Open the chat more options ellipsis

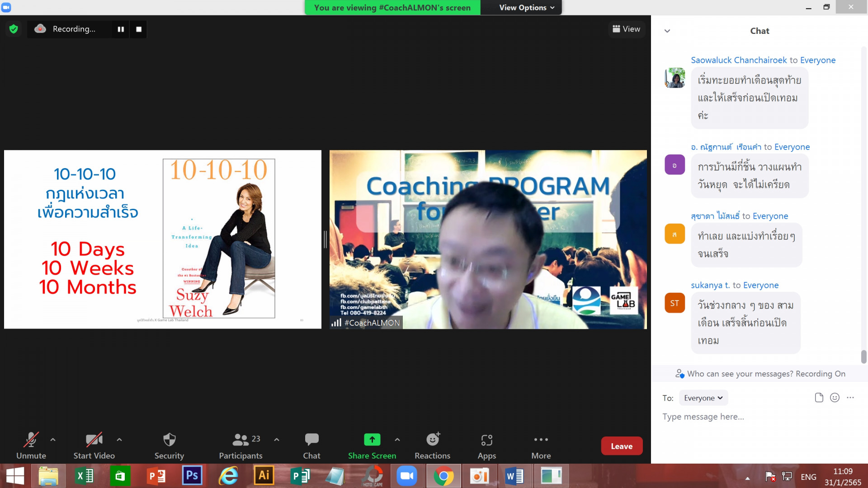coord(850,398)
